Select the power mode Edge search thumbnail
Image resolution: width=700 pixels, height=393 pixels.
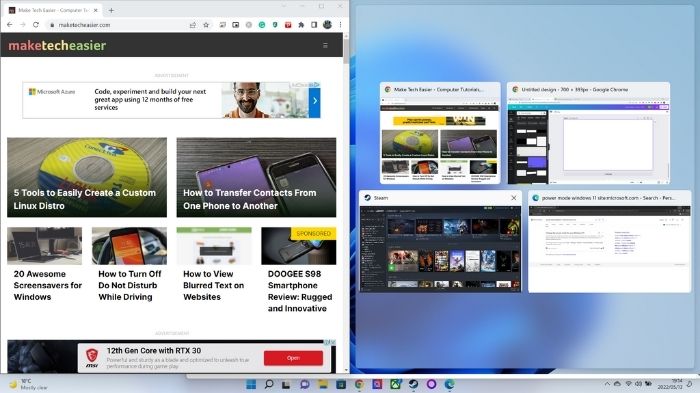point(610,242)
